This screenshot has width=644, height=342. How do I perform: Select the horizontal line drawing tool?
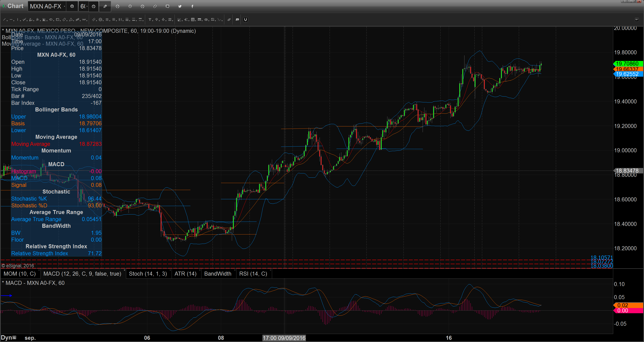11,20
